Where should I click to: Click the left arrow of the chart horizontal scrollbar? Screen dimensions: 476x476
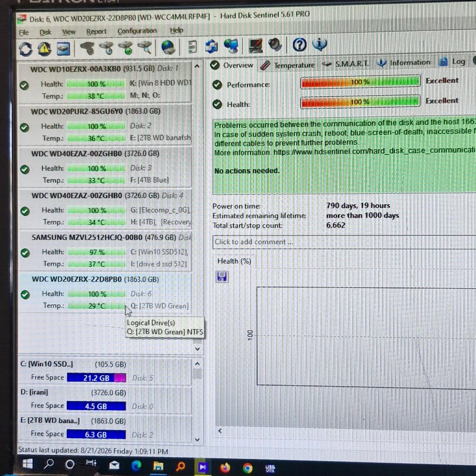pyautogui.click(x=220, y=430)
